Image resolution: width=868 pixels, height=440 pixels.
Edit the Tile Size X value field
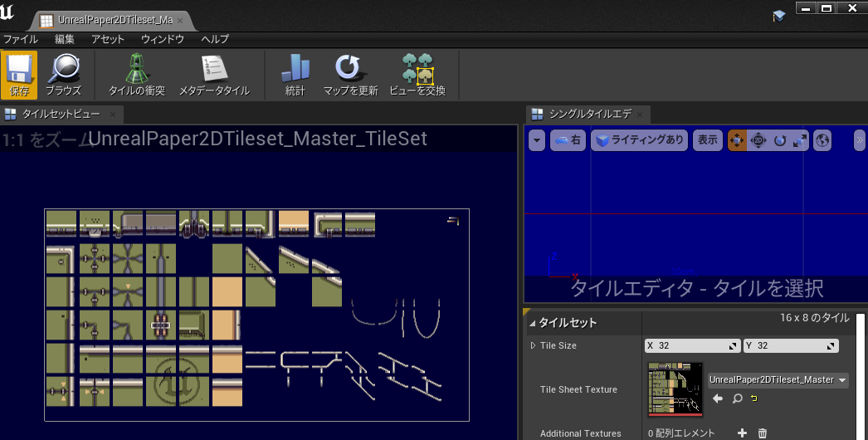pos(693,346)
